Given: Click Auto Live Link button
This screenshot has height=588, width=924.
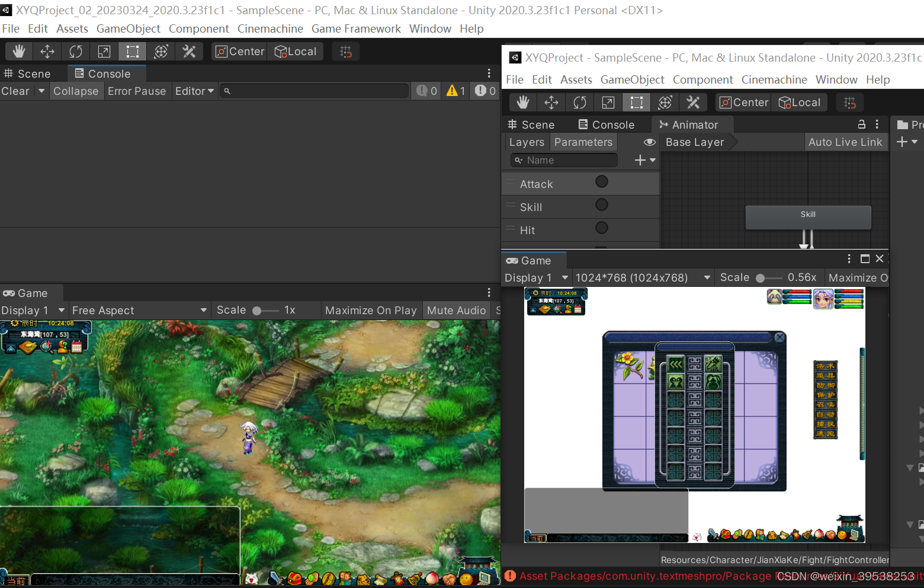Looking at the screenshot, I should pos(845,142).
